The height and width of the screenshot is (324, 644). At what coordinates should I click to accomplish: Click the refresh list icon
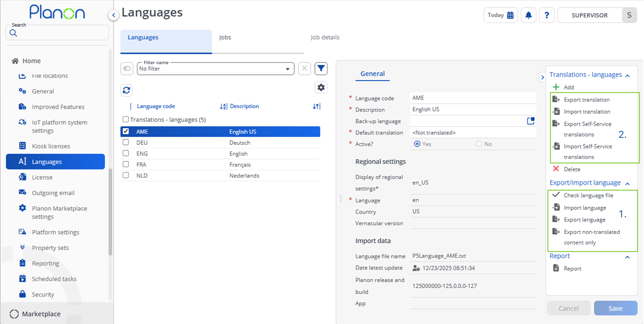coord(127,90)
